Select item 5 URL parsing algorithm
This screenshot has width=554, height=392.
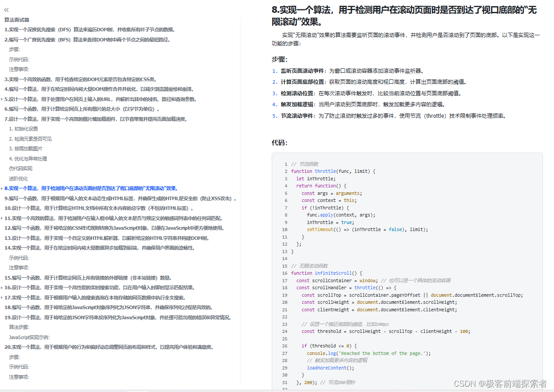pyautogui.click(x=101, y=99)
